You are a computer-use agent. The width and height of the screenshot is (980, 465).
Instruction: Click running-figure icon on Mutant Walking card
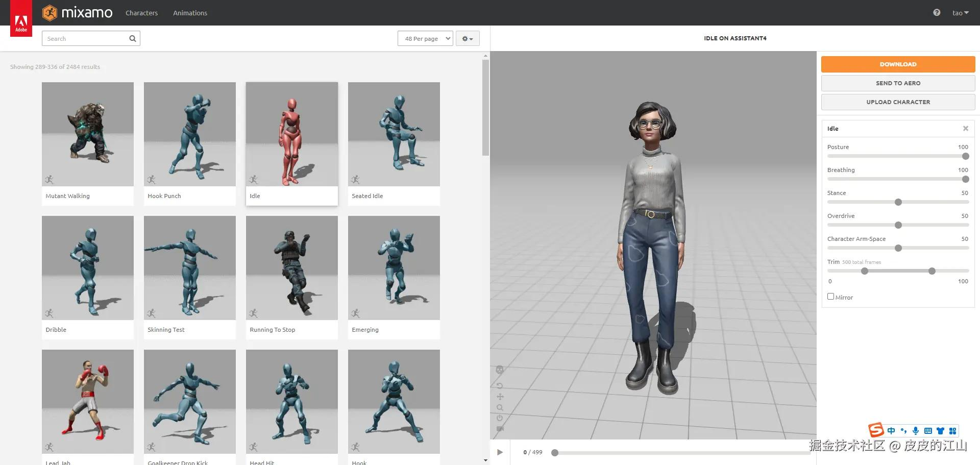[49, 179]
